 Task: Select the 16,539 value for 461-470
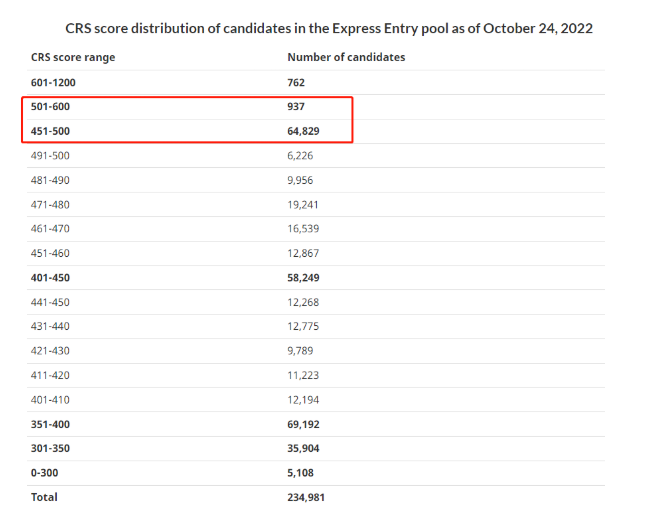click(303, 229)
